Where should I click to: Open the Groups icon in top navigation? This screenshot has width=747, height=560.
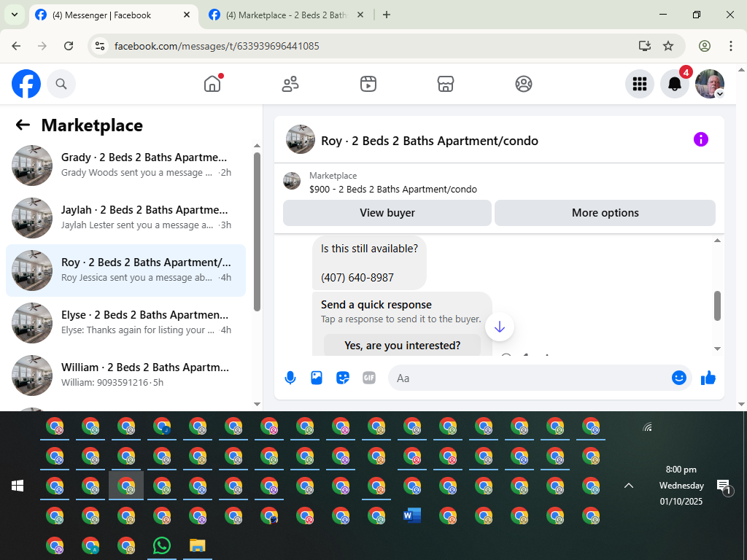(x=524, y=84)
